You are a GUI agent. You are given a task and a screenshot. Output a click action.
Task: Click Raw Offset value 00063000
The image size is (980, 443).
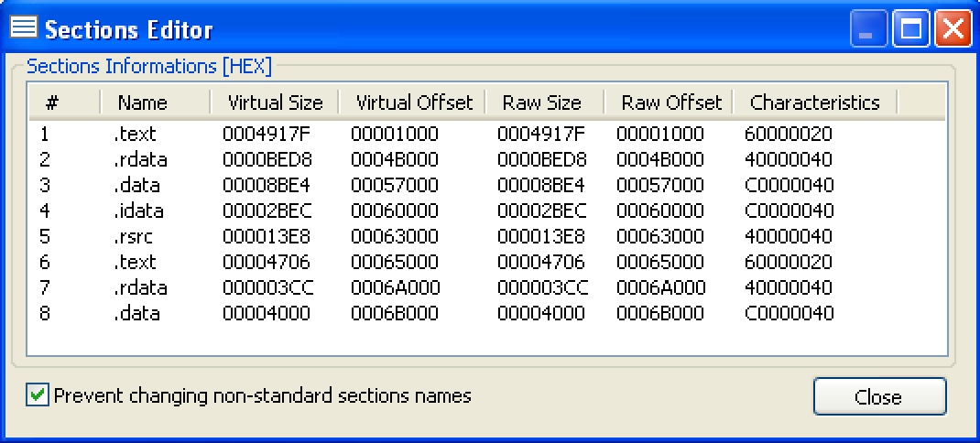point(660,236)
